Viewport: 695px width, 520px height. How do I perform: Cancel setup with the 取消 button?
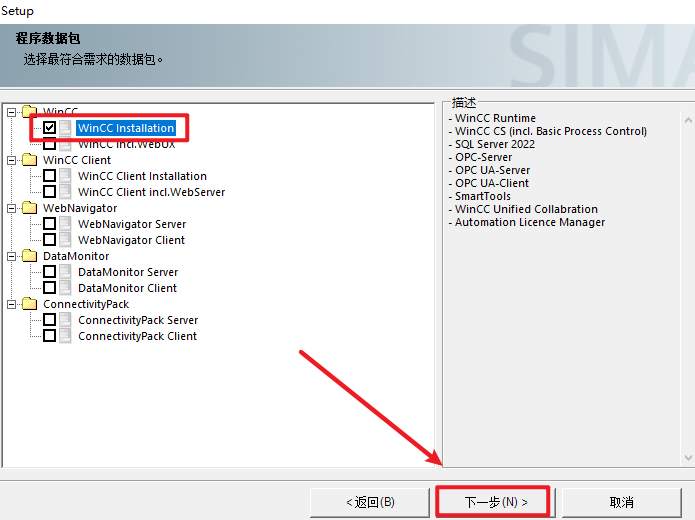pos(621,501)
